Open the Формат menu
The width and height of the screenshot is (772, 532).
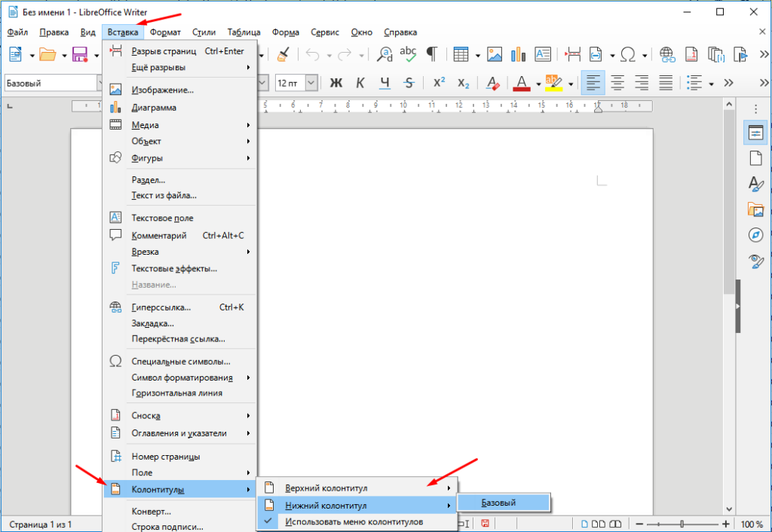click(165, 32)
